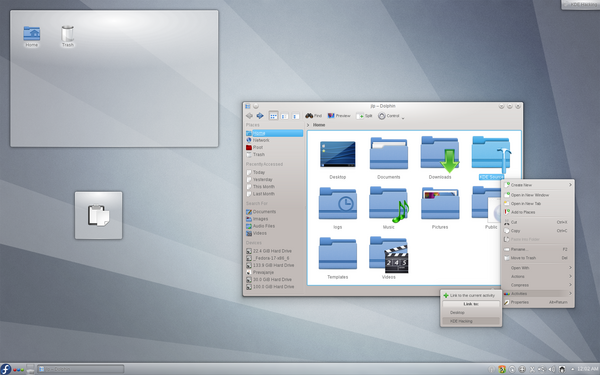600x375 pixels.
Task: Open the Fedora application launcher icon
Action: coord(5,369)
